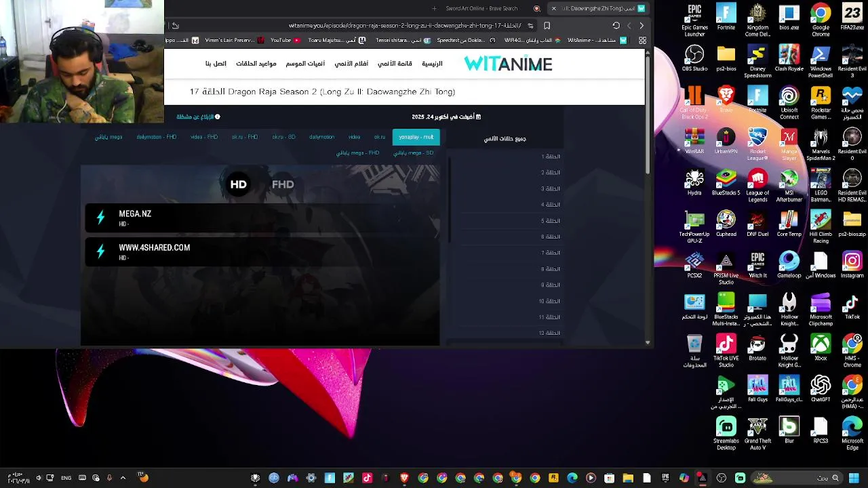Image resolution: width=868 pixels, height=488 pixels.
Task: Launch League of Legends desktop icon
Action: [x=757, y=186]
